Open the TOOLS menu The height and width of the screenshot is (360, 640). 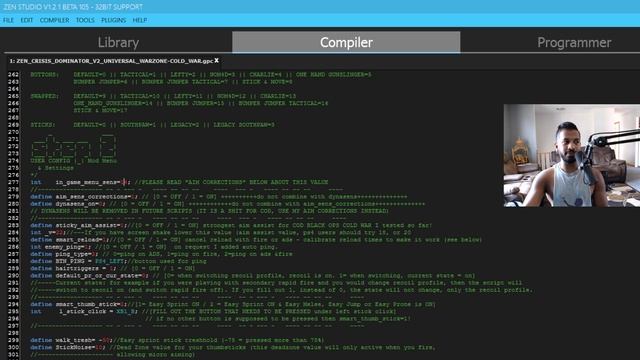pos(85,20)
